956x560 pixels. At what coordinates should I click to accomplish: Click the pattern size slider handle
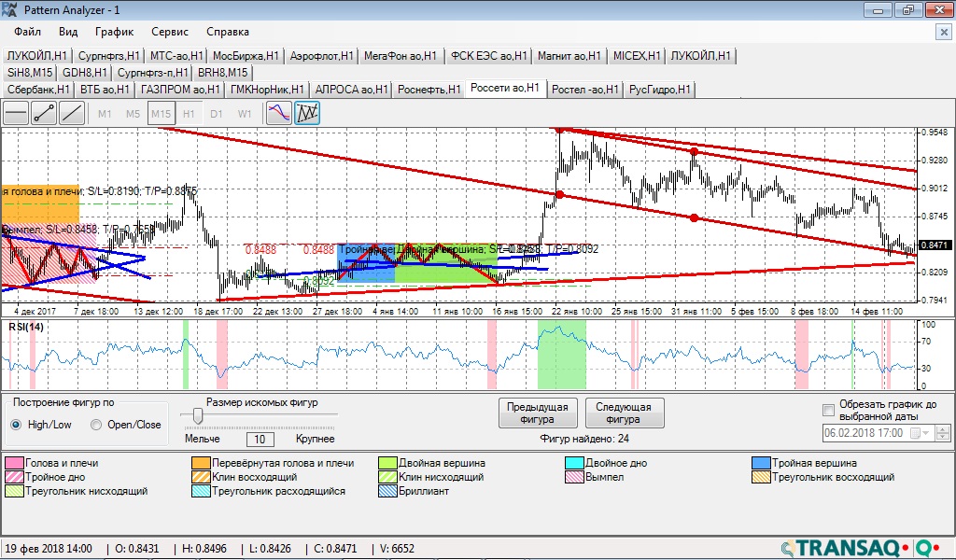[198, 415]
